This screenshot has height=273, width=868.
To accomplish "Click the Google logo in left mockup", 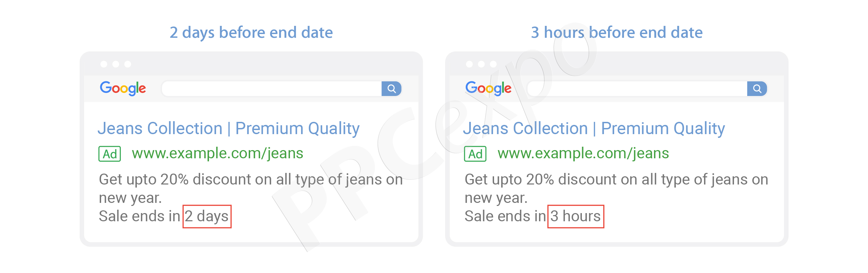I will (x=123, y=89).
